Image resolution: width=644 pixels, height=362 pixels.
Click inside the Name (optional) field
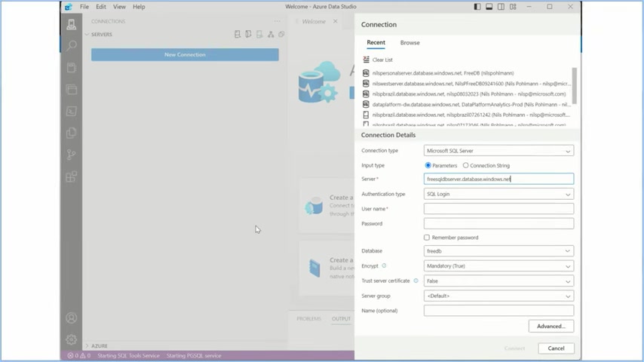coord(498,311)
